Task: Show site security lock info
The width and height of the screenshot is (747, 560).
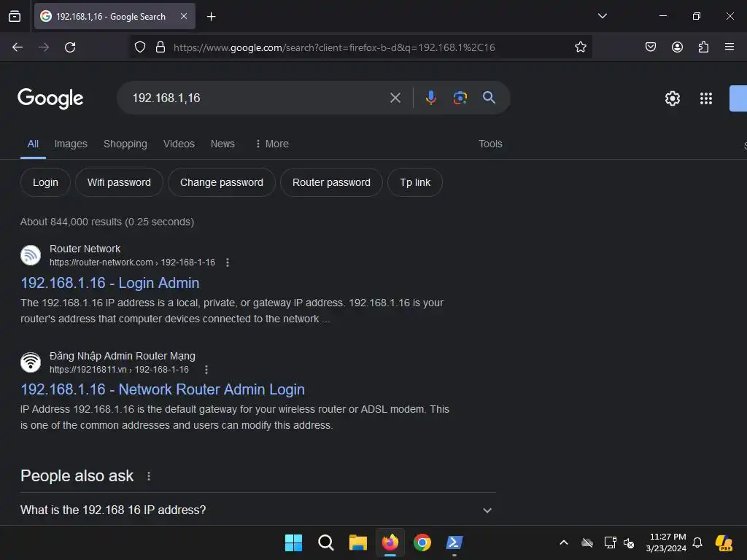Action: pyautogui.click(x=160, y=47)
